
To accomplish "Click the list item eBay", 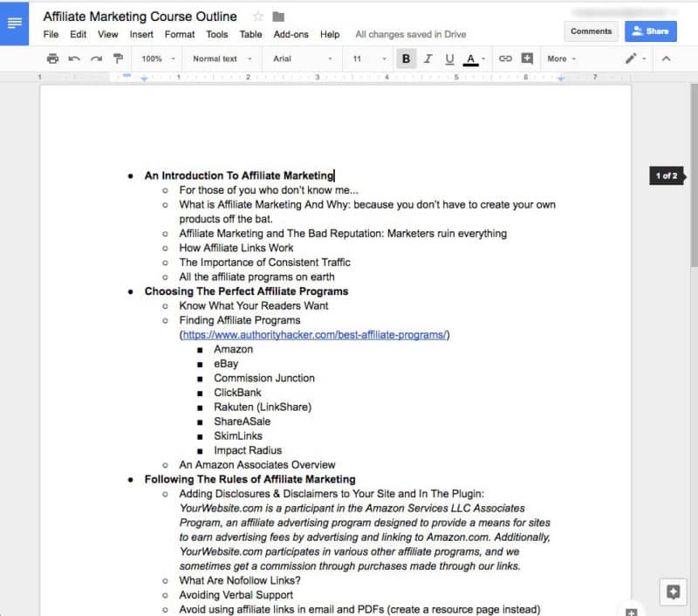I will pos(226,364).
